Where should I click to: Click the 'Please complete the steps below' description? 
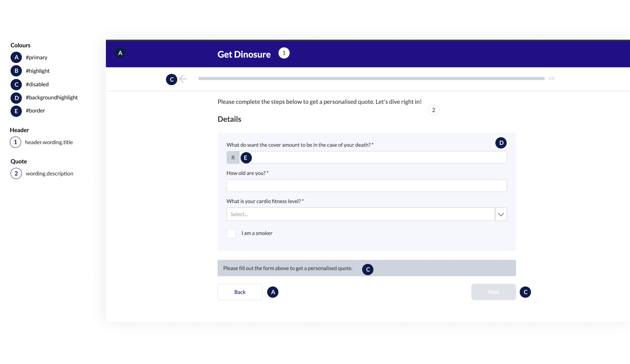point(320,102)
